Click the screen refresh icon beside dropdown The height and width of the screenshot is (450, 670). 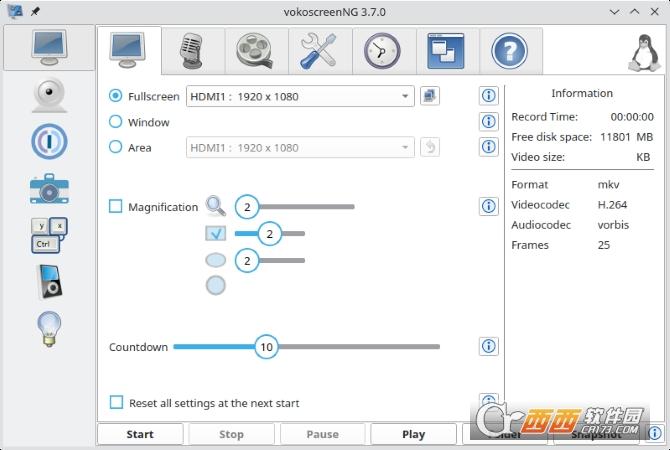pos(430,96)
